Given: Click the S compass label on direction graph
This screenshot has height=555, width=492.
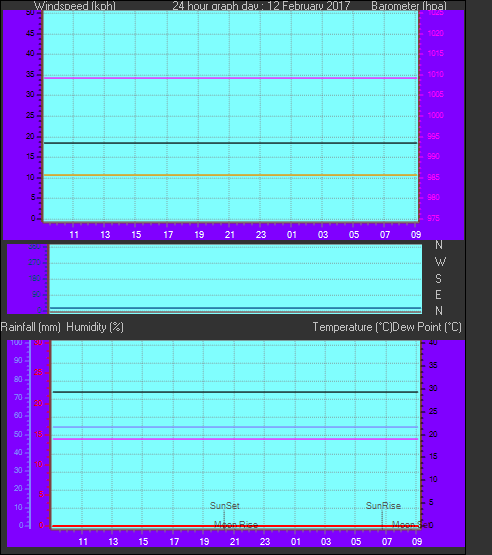Looking at the screenshot, I should [x=439, y=279].
